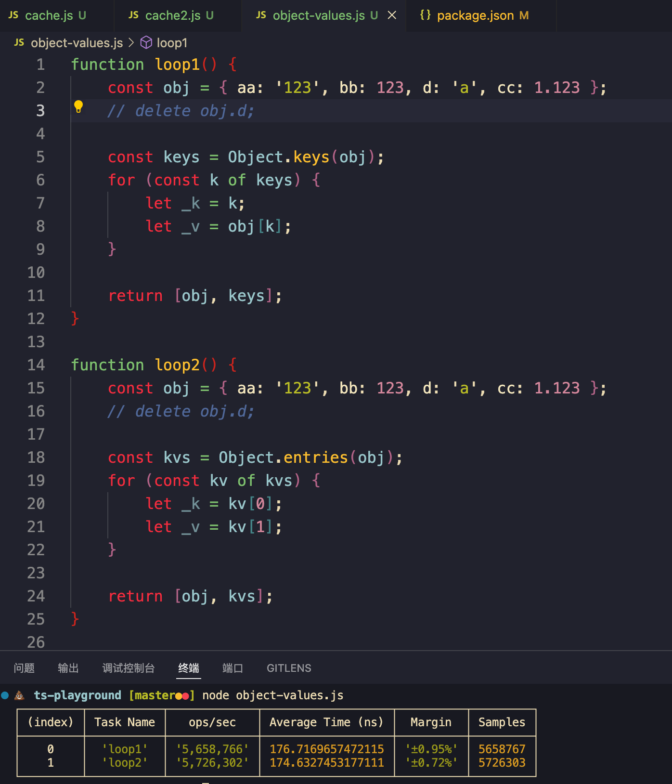Click the JS file icon on cache.js tab
This screenshot has width=672, height=784.
pyautogui.click(x=13, y=15)
